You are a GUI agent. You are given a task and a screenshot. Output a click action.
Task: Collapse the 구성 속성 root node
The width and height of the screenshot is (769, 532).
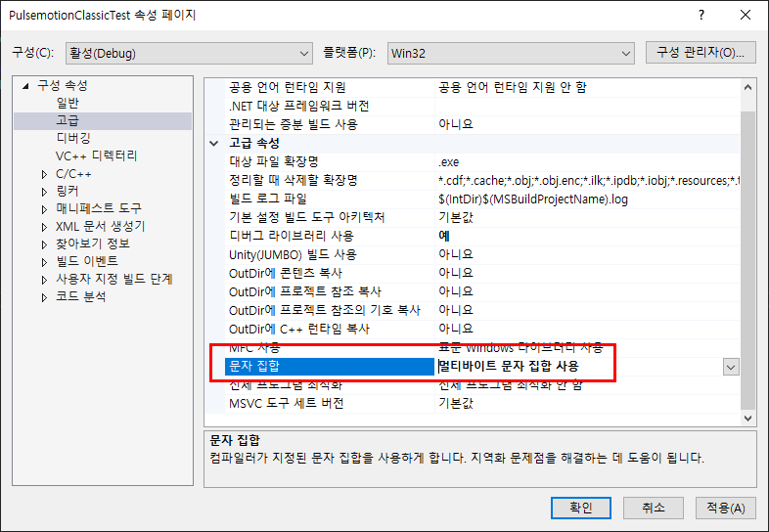[x=26, y=86]
